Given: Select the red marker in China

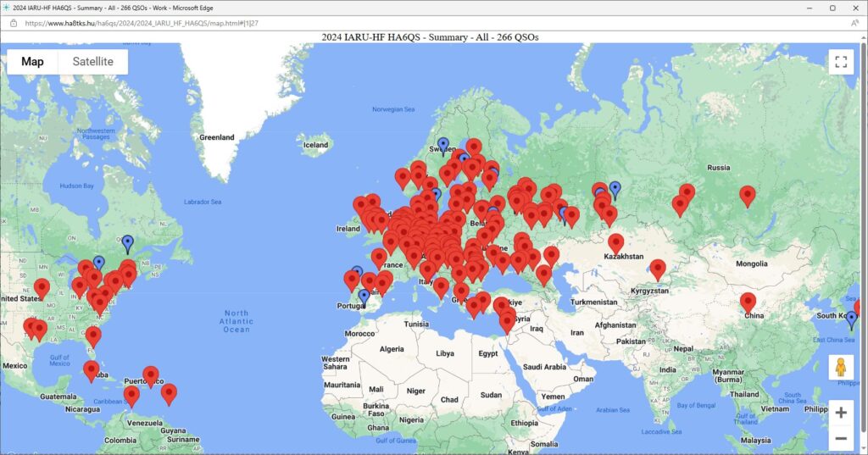Looking at the screenshot, I should [748, 302].
